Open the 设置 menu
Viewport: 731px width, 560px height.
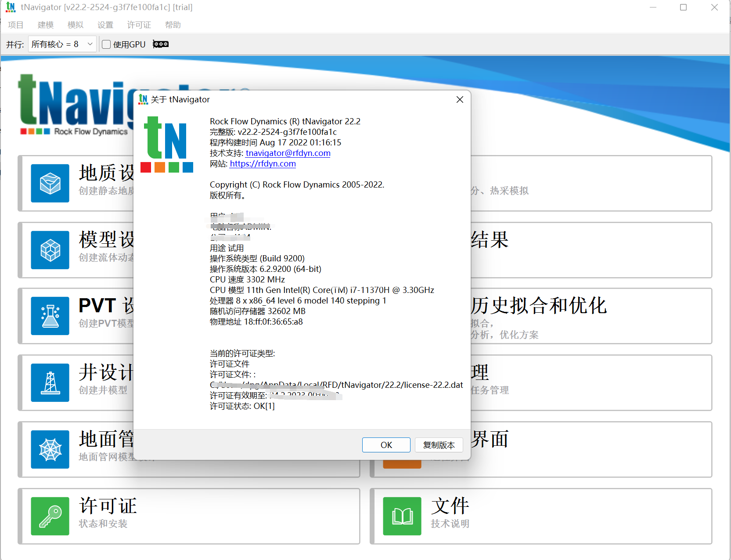click(x=105, y=25)
